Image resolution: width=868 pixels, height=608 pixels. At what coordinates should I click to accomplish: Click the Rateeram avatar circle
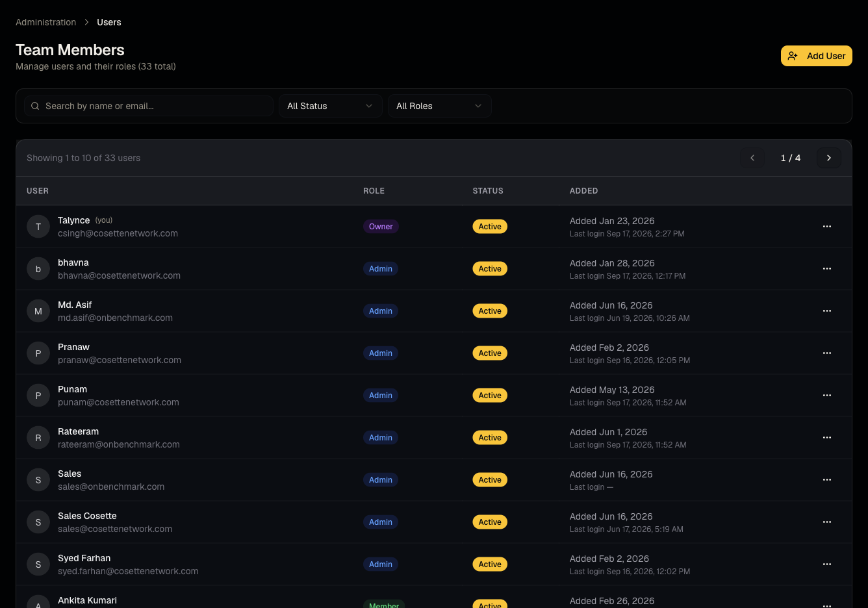[38, 438]
